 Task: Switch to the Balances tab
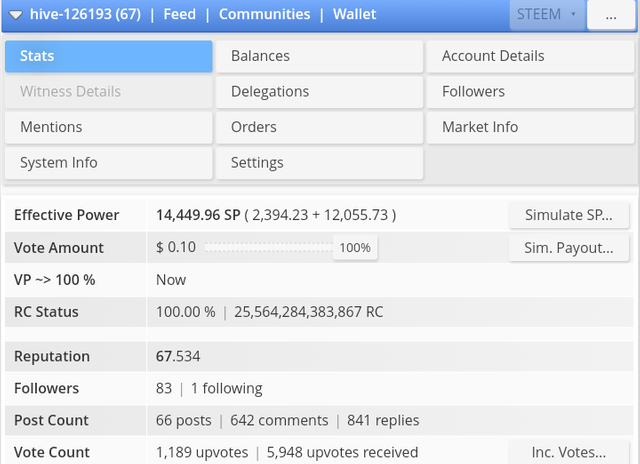(x=319, y=56)
